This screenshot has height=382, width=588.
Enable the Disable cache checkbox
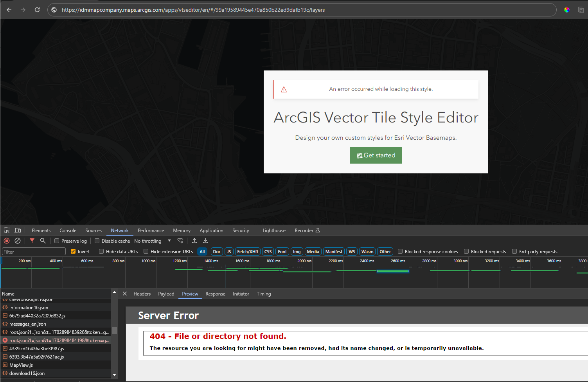point(97,241)
